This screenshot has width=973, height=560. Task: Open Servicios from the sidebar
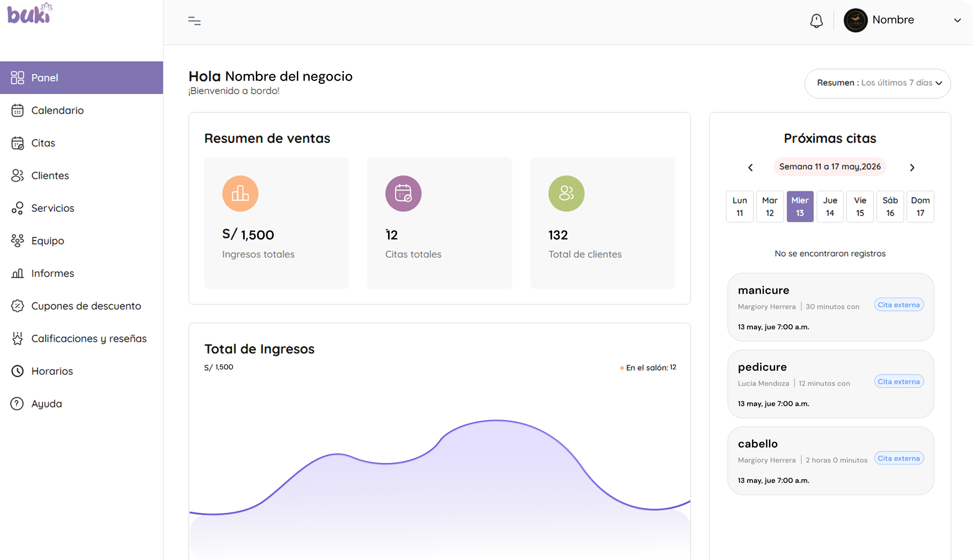(82, 208)
